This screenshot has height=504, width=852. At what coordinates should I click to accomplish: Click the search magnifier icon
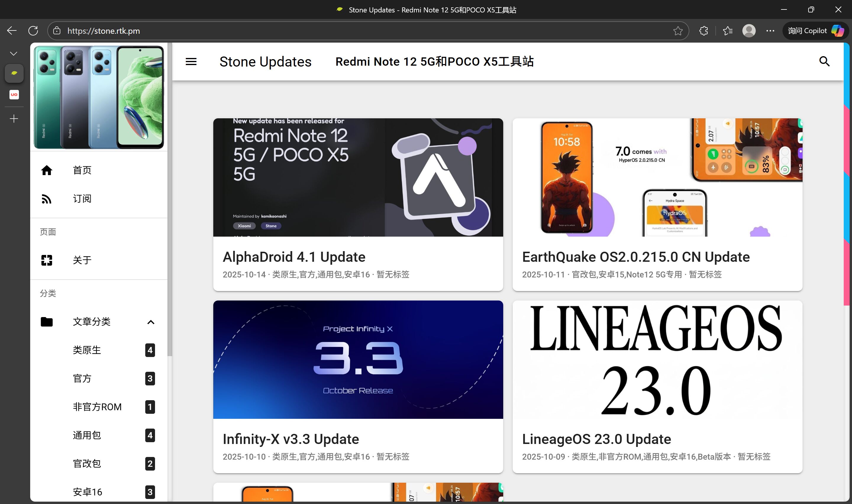824,62
